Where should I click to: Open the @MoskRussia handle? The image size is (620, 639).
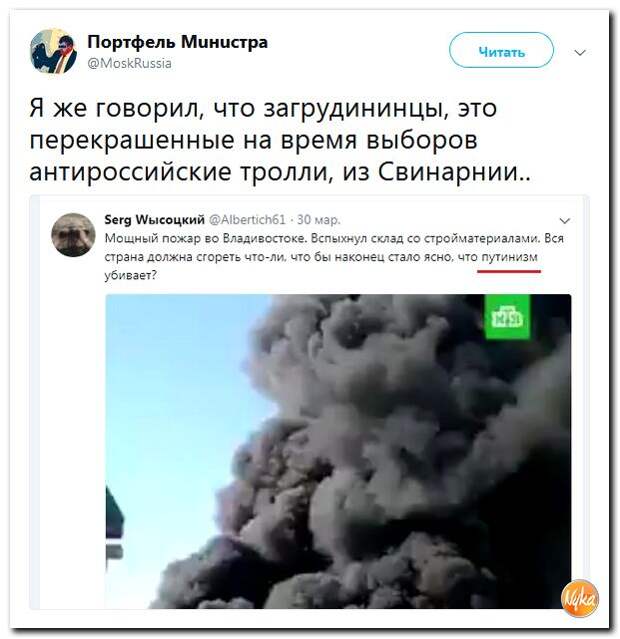tap(129, 64)
